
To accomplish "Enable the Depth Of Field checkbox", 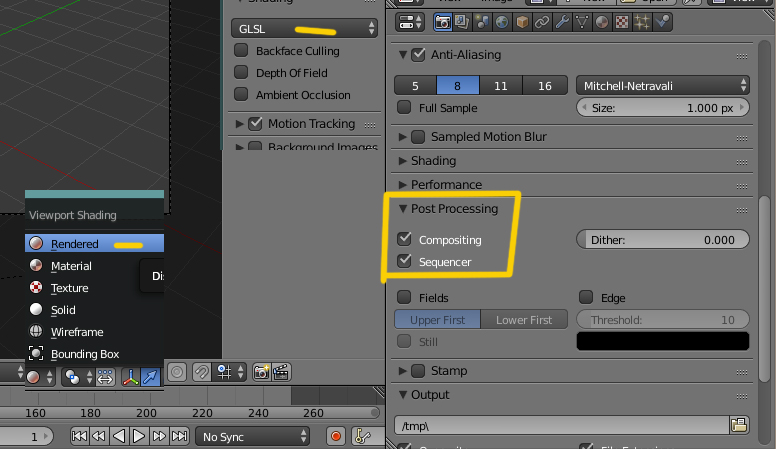I will (241, 72).
